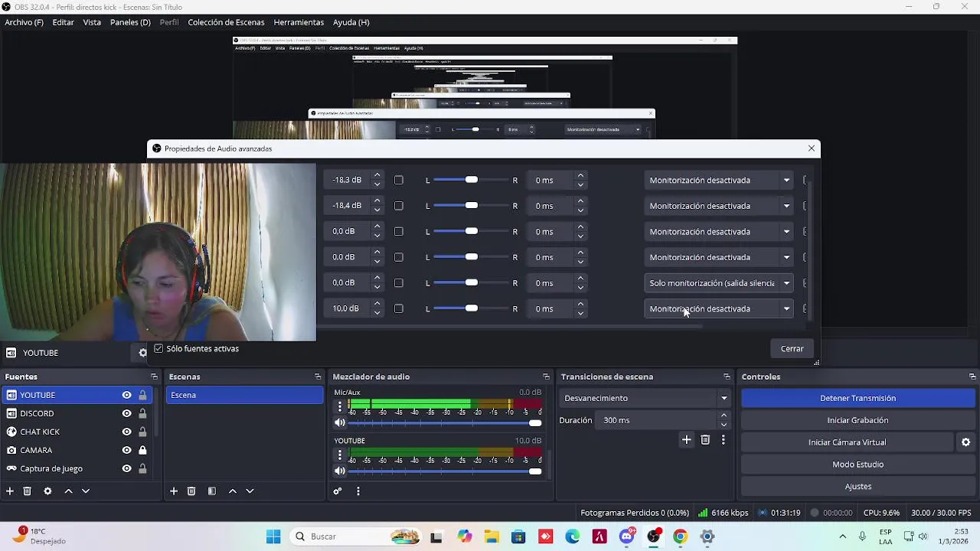Screen dimensions: 980x551
Task: Click YOUTUBE volume slider in mixer
Action: (445, 471)
